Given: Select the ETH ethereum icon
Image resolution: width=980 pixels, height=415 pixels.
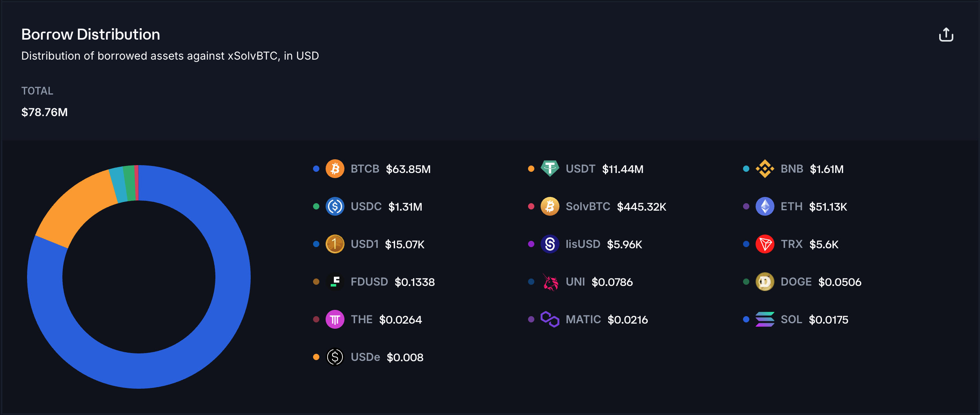Looking at the screenshot, I should (765, 206).
